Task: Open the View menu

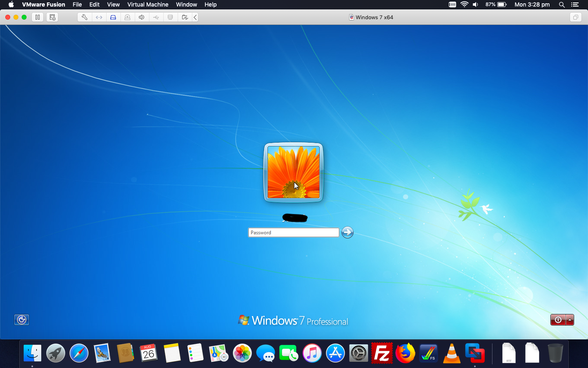Action: pos(113,4)
